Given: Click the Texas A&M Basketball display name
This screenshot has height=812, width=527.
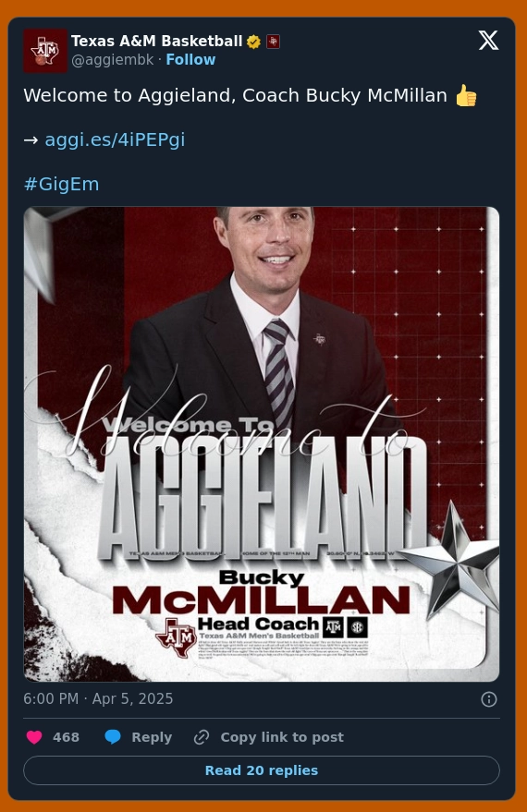Looking at the screenshot, I should coord(156,41).
